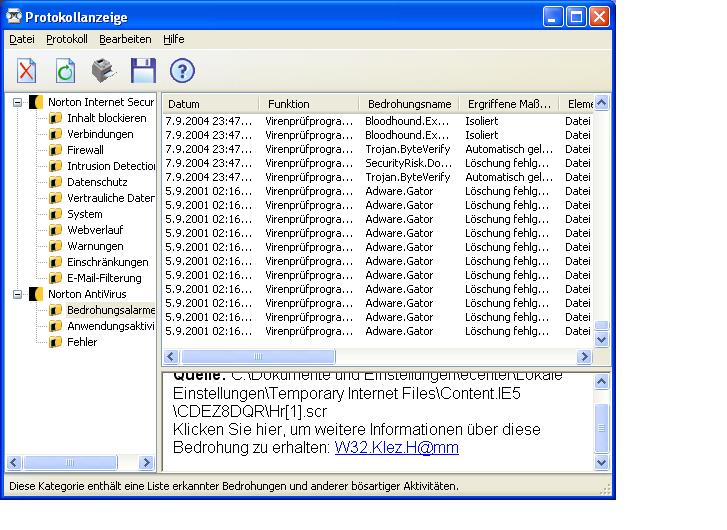Select the Fehler folder icon
The width and height of the screenshot is (727, 530).
pyautogui.click(x=56, y=342)
